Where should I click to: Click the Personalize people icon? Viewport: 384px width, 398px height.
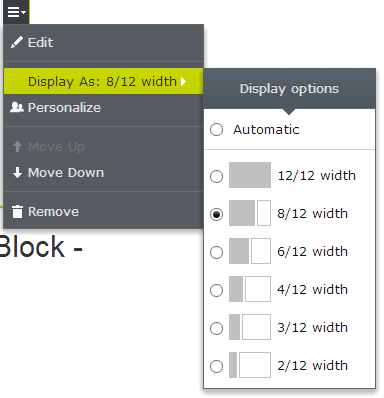[x=17, y=107]
